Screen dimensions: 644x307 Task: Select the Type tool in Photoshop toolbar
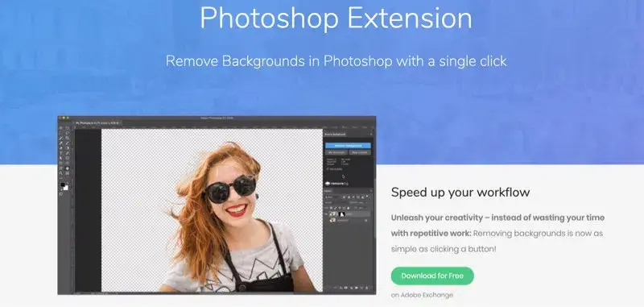[61, 153]
